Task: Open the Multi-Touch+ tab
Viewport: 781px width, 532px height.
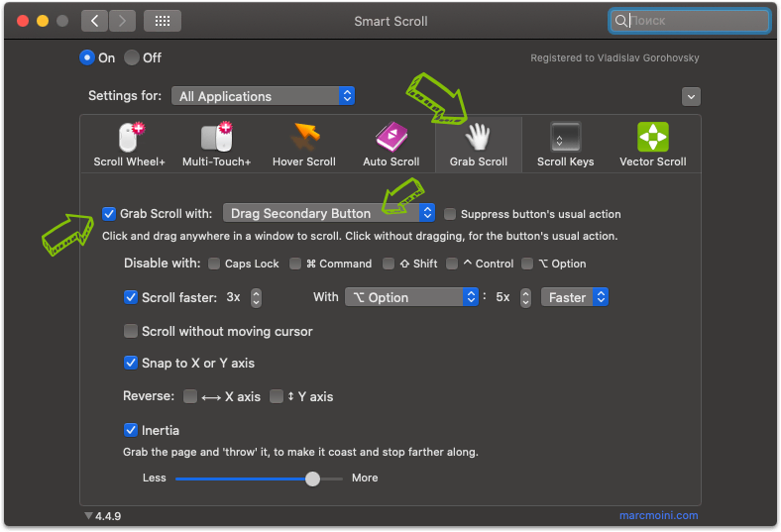Action: coord(216,145)
